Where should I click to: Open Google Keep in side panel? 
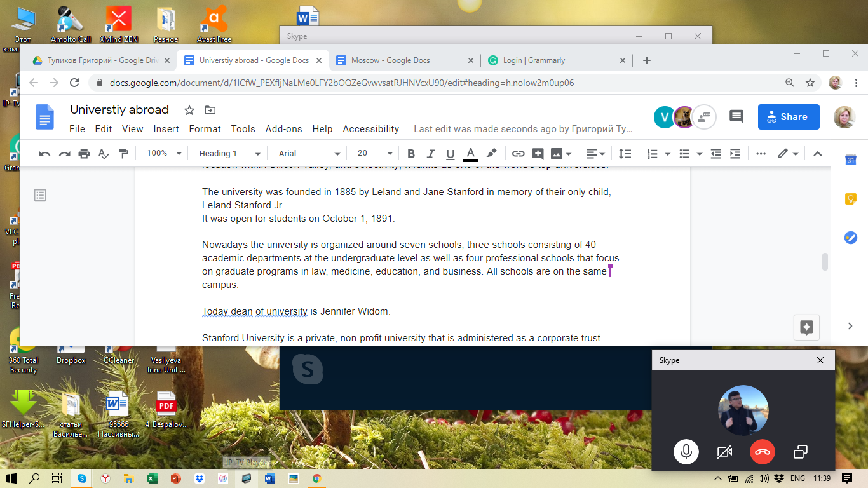pos(850,198)
